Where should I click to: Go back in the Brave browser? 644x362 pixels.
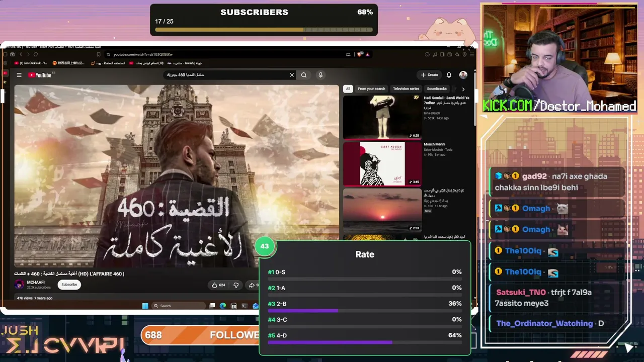21,54
